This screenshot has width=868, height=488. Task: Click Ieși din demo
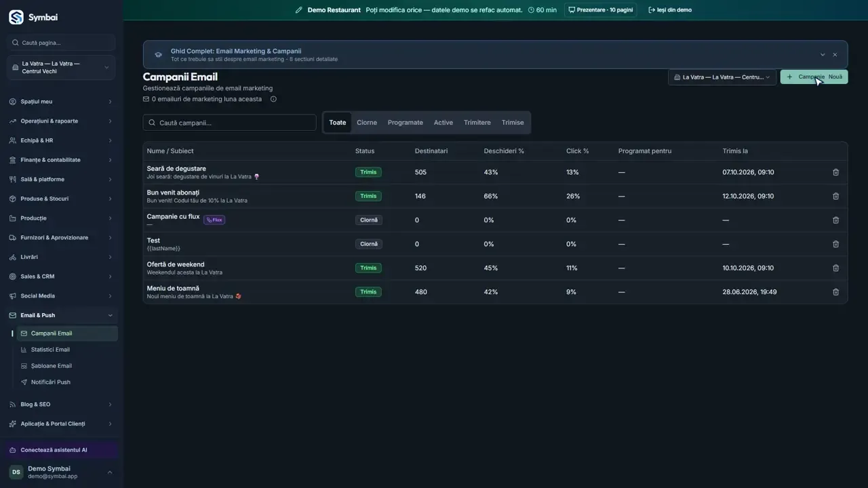click(x=670, y=10)
